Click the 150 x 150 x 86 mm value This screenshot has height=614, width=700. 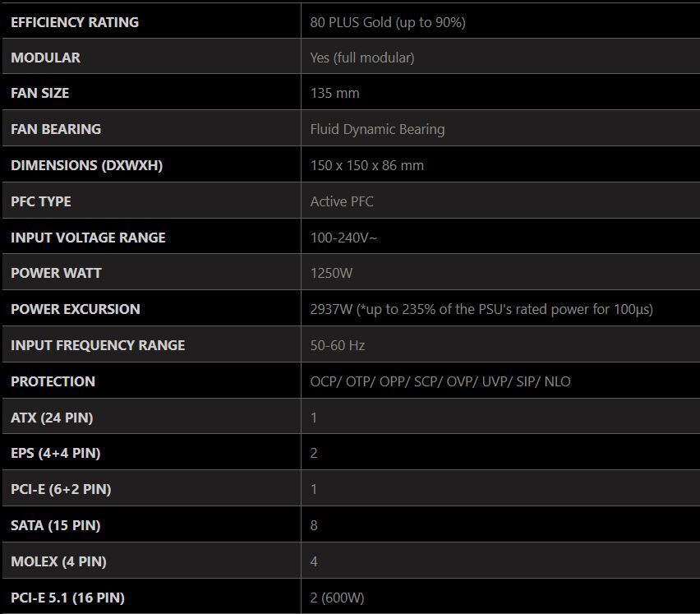click(367, 165)
